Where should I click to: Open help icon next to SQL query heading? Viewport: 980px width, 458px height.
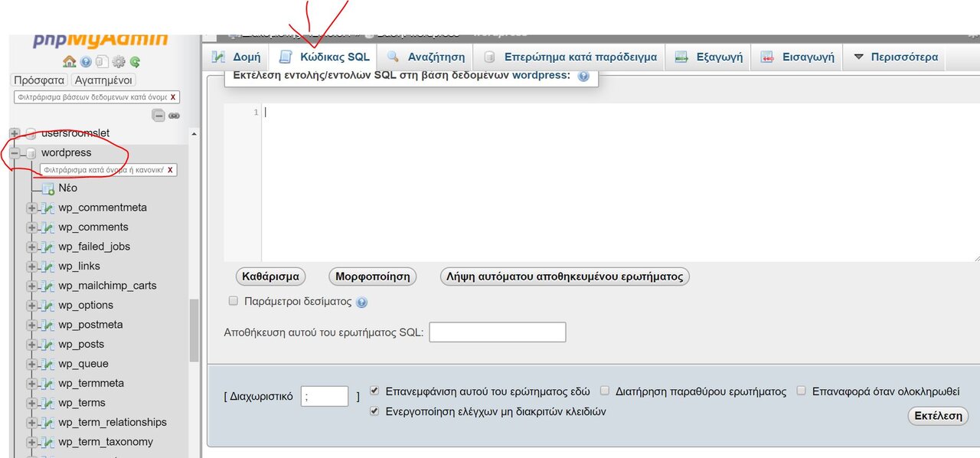pyautogui.click(x=583, y=77)
